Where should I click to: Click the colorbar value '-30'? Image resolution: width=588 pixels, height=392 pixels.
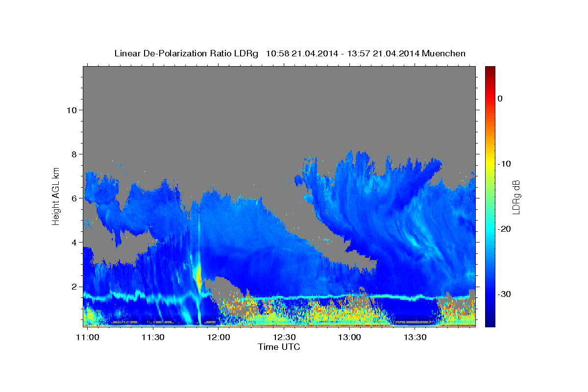click(x=505, y=294)
